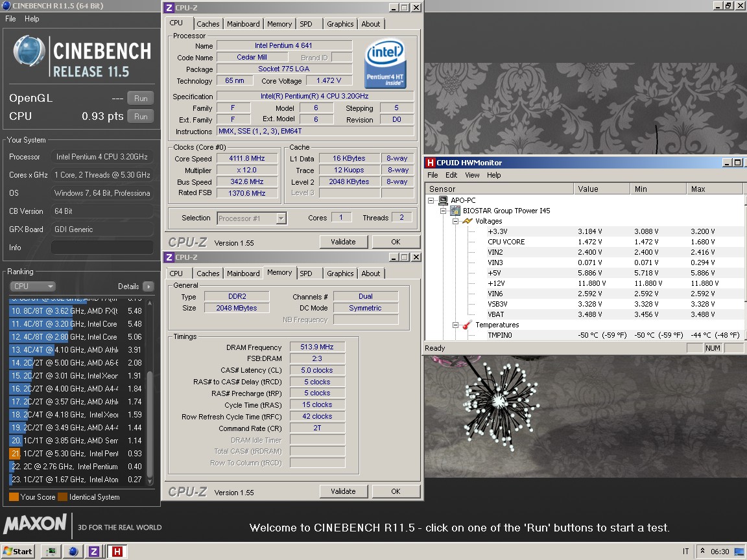Image resolution: width=747 pixels, height=560 pixels.
Task: Open HWMonitor Edit menu
Action: [x=451, y=175]
